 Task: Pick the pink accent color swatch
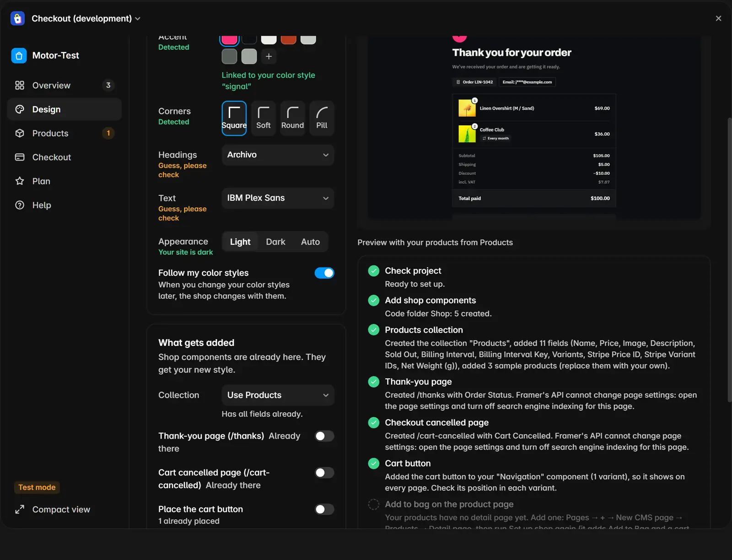tap(230, 39)
